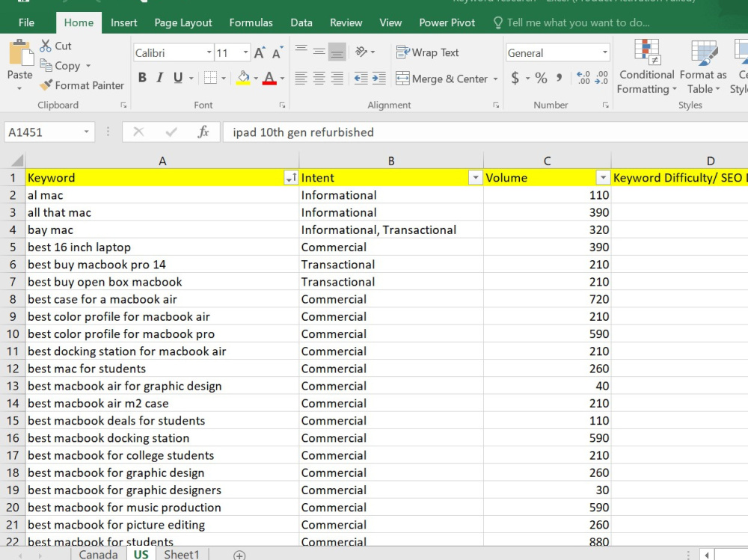Open the Keyword column filter dropdown
The image size is (748, 560).
pos(291,178)
